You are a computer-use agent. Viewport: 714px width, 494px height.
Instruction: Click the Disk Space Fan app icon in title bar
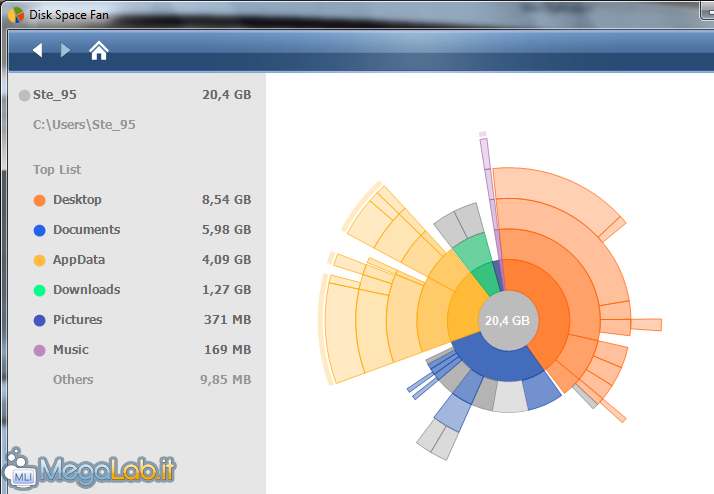click(16, 15)
